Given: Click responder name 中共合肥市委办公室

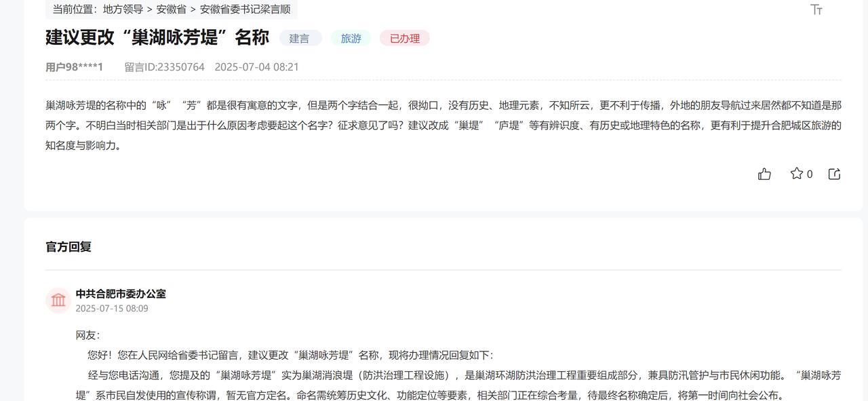Looking at the screenshot, I should [x=121, y=294].
